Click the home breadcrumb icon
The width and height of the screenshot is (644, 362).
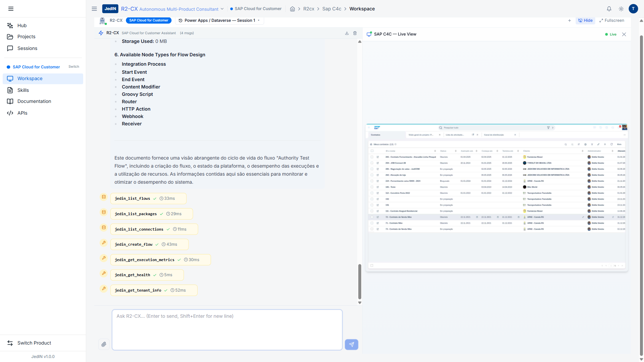[292, 9]
